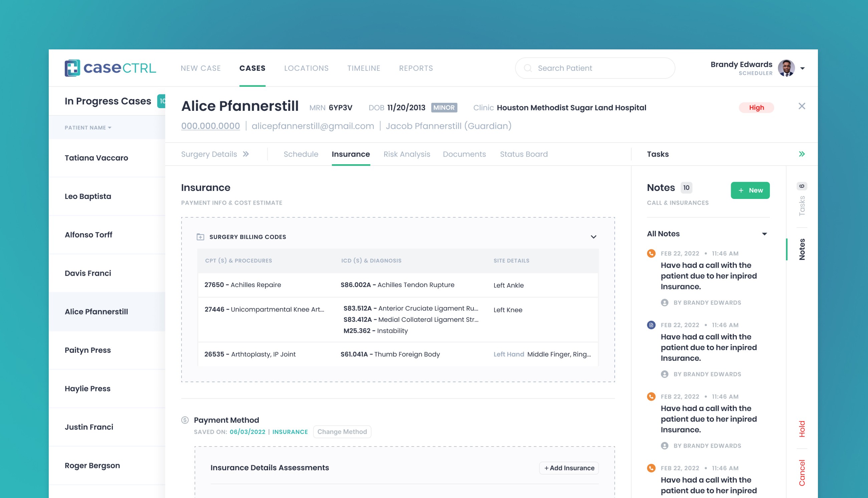Collapse the Surgery Billing Codes section
The width and height of the screenshot is (868, 498).
593,237
